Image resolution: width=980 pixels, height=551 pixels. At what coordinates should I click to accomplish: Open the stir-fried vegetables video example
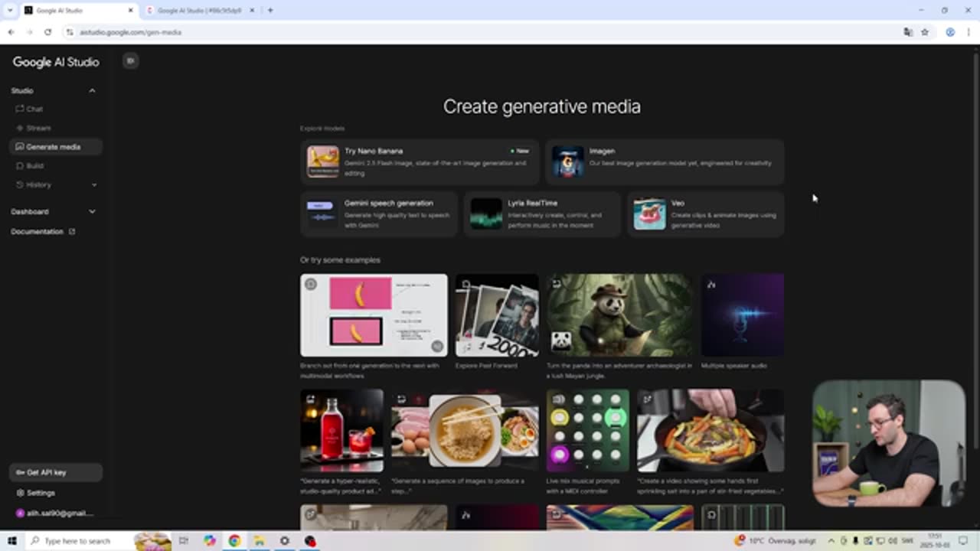click(710, 431)
